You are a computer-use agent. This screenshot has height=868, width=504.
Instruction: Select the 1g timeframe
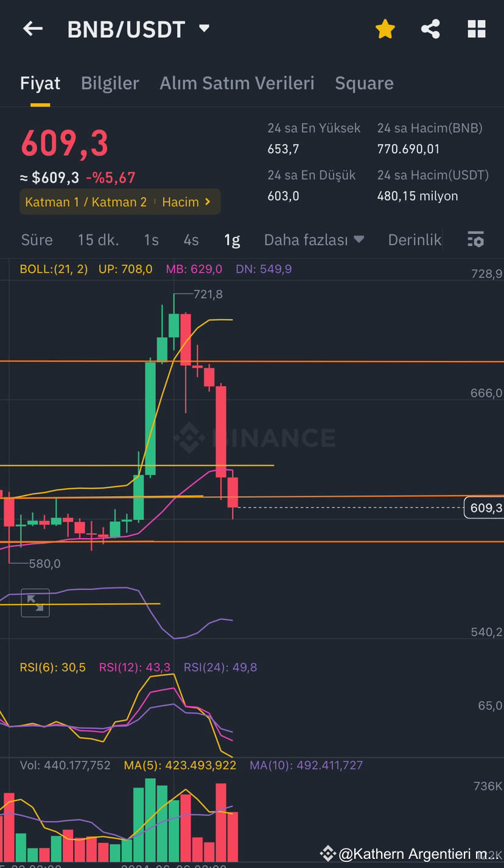click(x=232, y=240)
